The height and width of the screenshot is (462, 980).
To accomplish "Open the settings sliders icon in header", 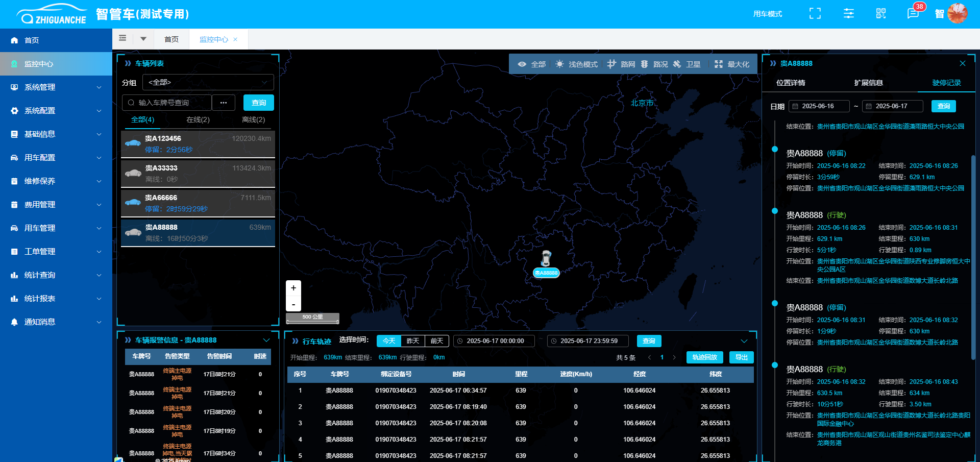I will coord(848,14).
